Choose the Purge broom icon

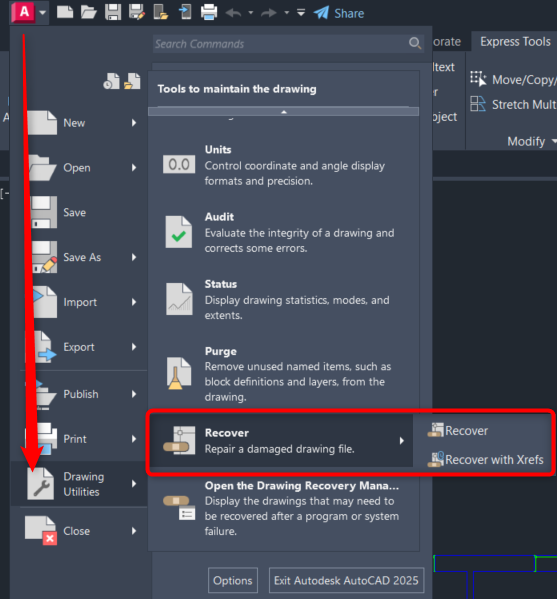tap(179, 373)
